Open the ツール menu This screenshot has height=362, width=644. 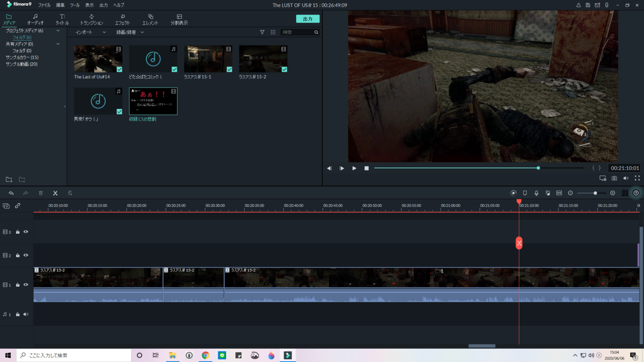coord(75,5)
